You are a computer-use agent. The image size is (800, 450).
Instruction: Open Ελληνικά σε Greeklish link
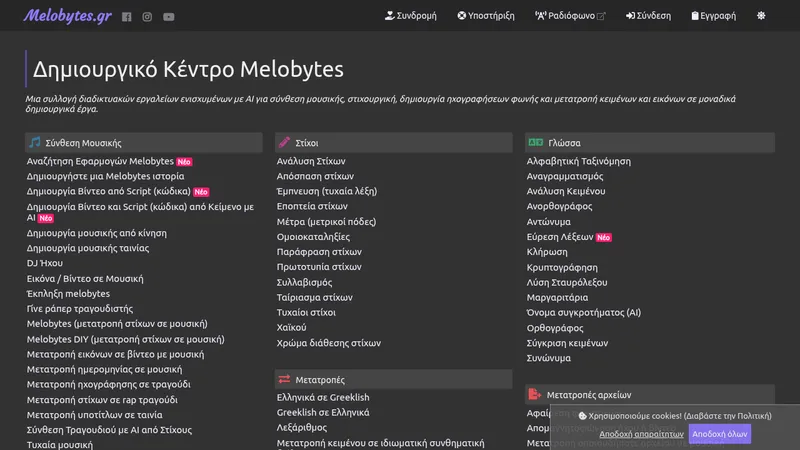point(323,397)
